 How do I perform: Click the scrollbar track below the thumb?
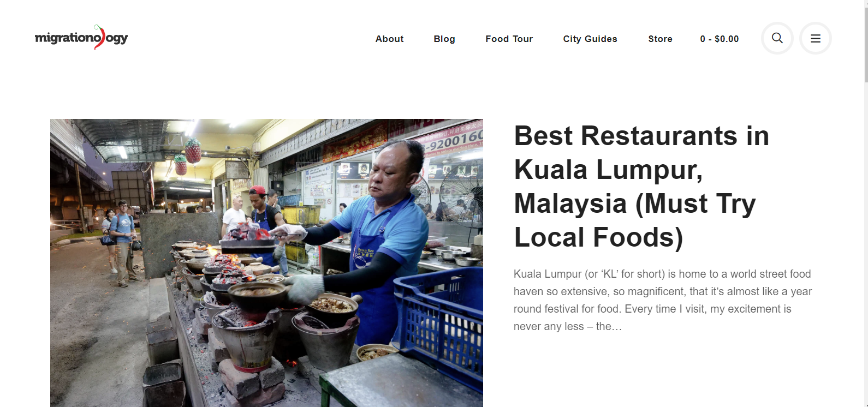point(866,246)
